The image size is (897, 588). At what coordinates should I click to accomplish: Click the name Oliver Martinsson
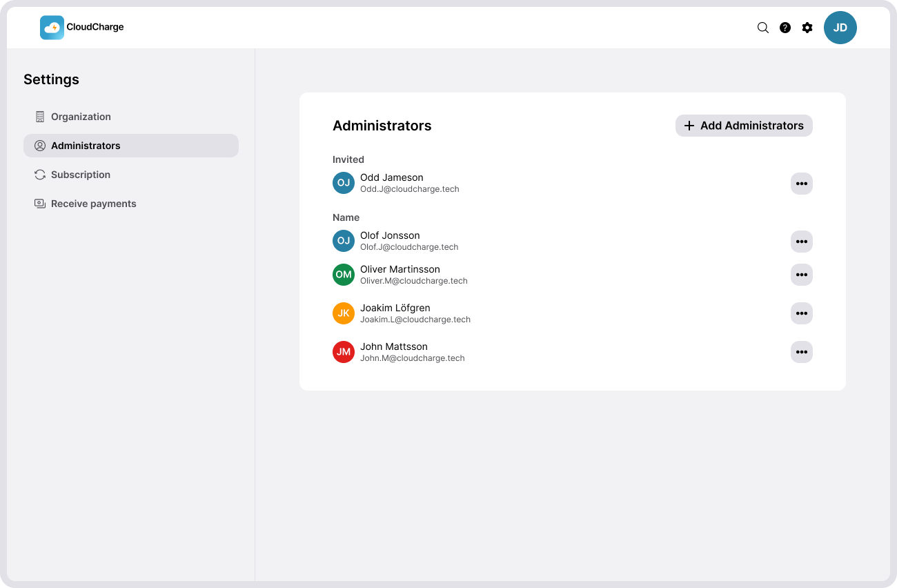400,269
